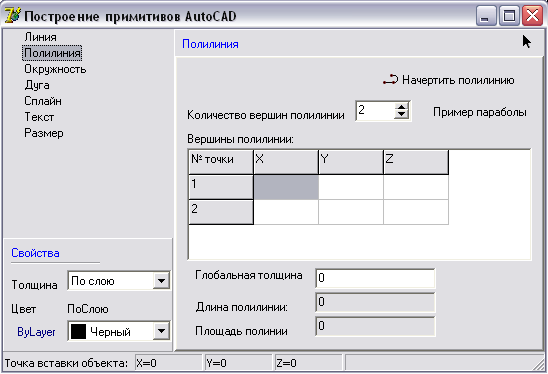Screen dimensions: 548x374
Task: Click the application icon in the title bar
Action: 12,16
